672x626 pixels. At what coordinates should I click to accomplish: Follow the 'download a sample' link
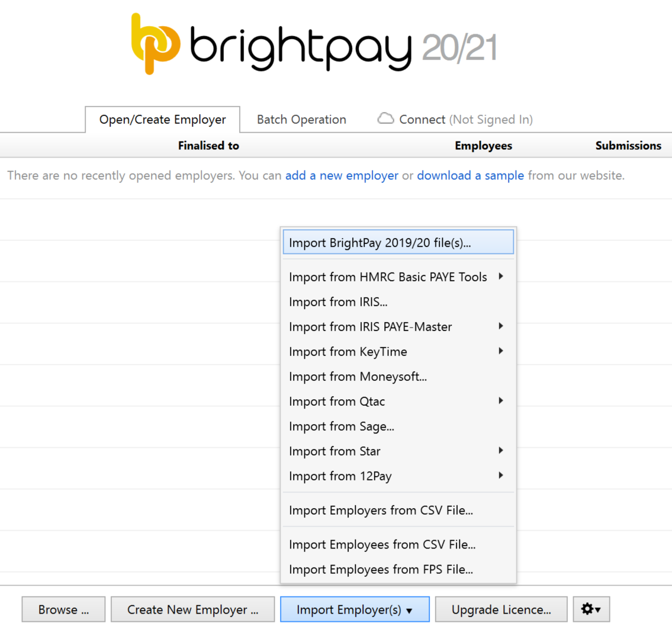pyautogui.click(x=470, y=175)
